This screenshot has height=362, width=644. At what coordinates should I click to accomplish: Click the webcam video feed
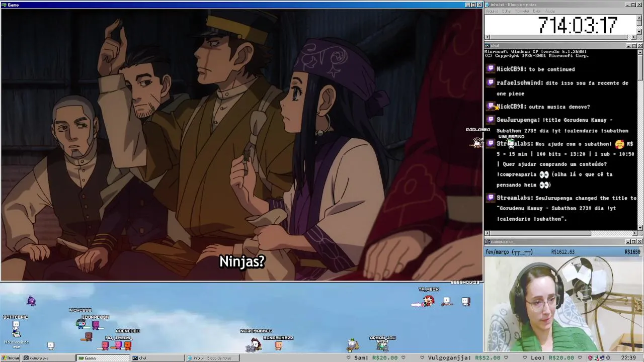coord(563,304)
